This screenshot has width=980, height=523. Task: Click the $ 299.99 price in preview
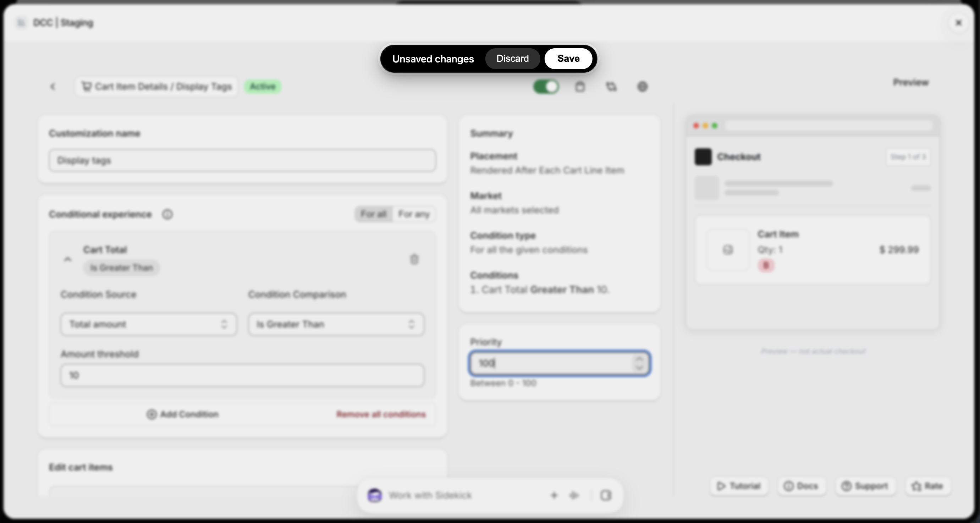coord(899,250)
